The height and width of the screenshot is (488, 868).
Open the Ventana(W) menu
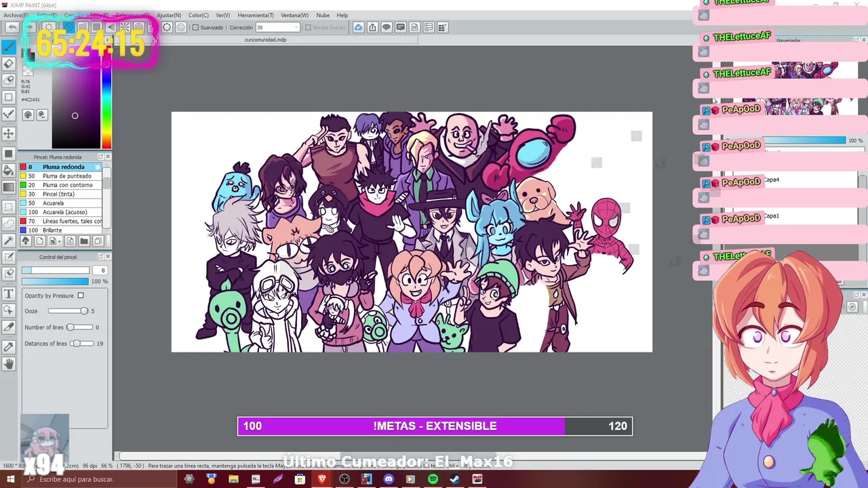pos(294,15)
